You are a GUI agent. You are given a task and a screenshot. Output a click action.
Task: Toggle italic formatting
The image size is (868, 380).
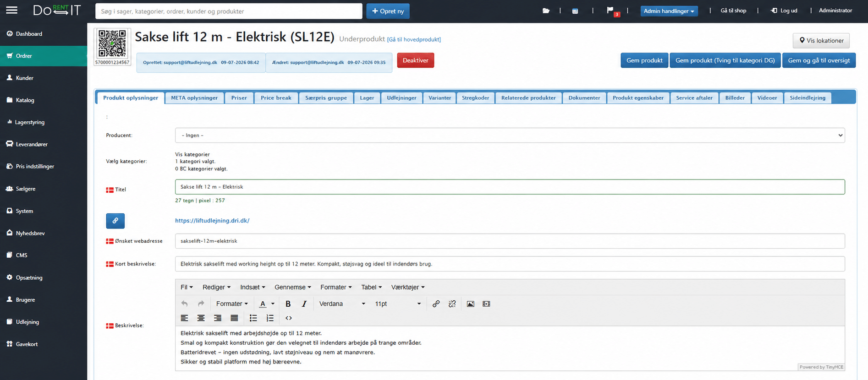coord(304,304)
